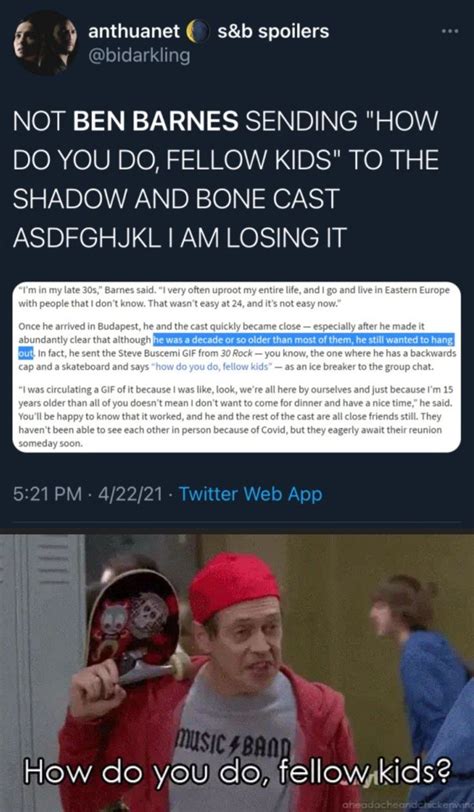
Task: Click the 5:21 PM 4/22/21 timestamp
Action: [x=87, y=494]
